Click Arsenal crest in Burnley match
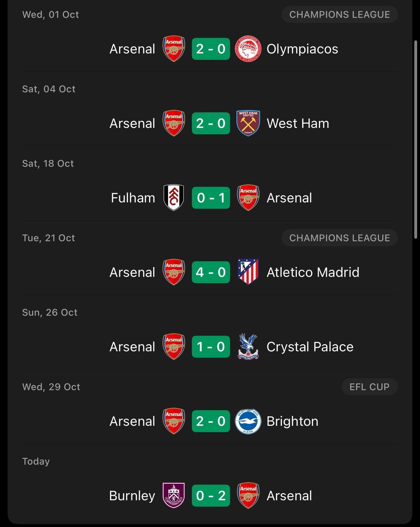Viewport: 420px width, 527px height. [248, 495]
